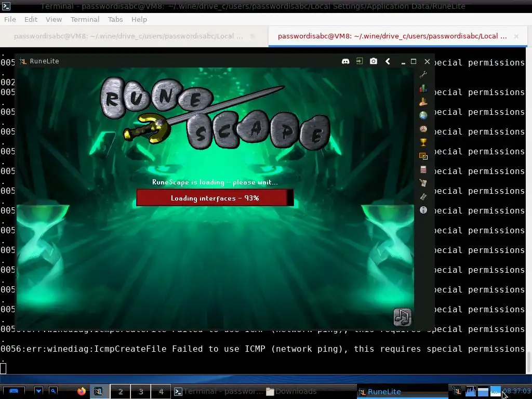Open RuneLite Configuration wrench icon
532x399 pixels.
[423, 75]
